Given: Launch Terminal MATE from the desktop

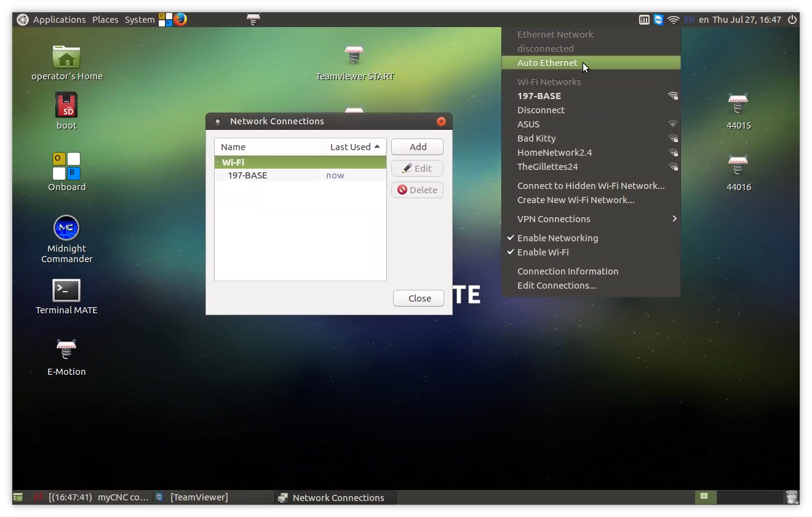Looking at the screenshot, I should [66, 291].
